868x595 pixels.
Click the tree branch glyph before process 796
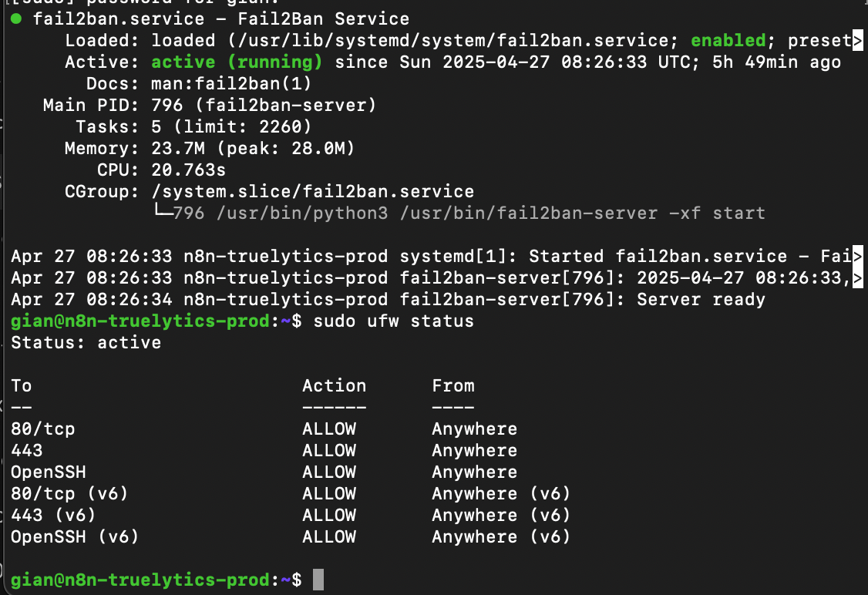[162, 210]
